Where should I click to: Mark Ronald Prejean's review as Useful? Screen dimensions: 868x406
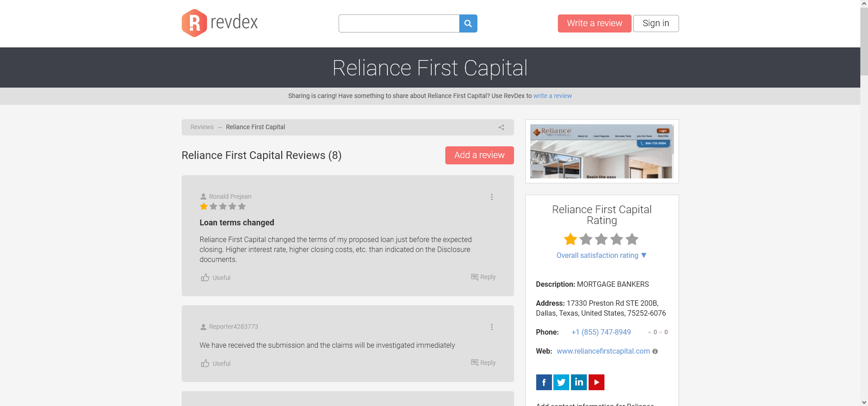pos(216,277)
